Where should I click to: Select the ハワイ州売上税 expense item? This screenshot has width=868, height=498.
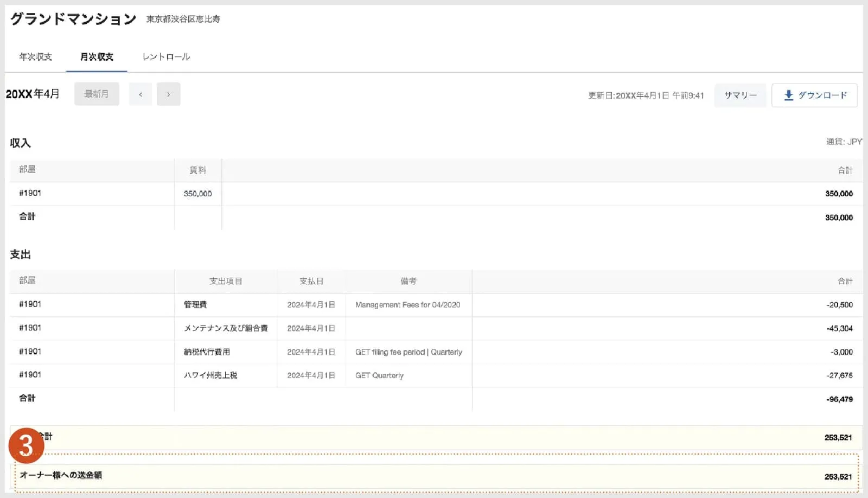(210, 375)
